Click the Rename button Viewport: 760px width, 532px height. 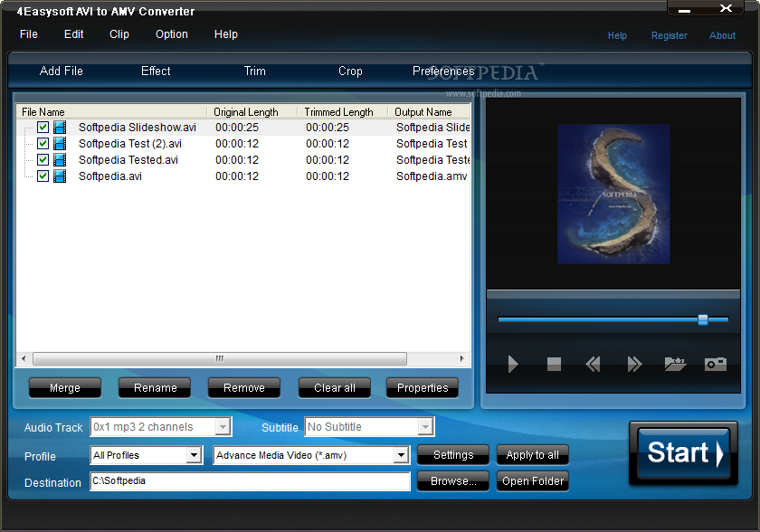pos(155,388)
